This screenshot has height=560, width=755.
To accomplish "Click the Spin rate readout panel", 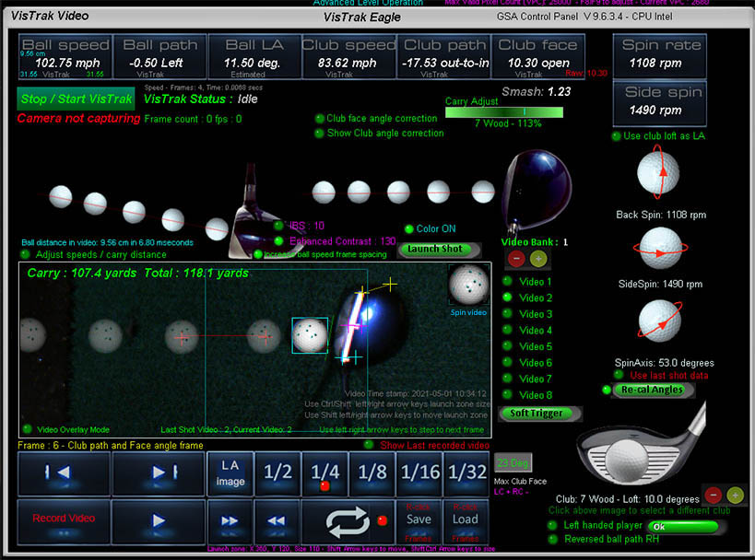I will [660, 57].
